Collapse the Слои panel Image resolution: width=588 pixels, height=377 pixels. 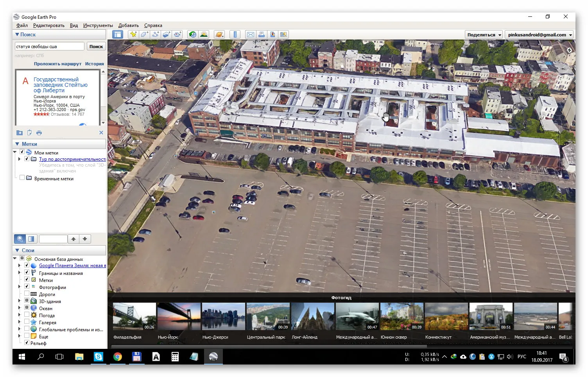point(17,250)
